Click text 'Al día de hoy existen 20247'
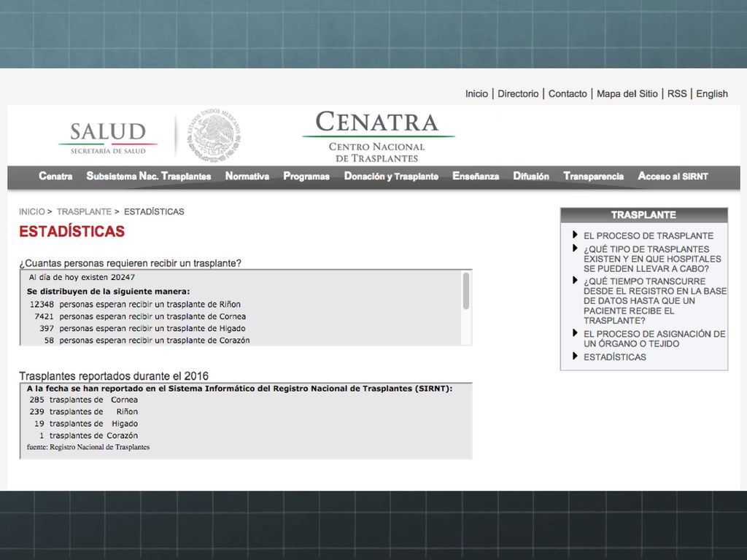Viewport: 747px width, 560px height. (x=82, y=277)
